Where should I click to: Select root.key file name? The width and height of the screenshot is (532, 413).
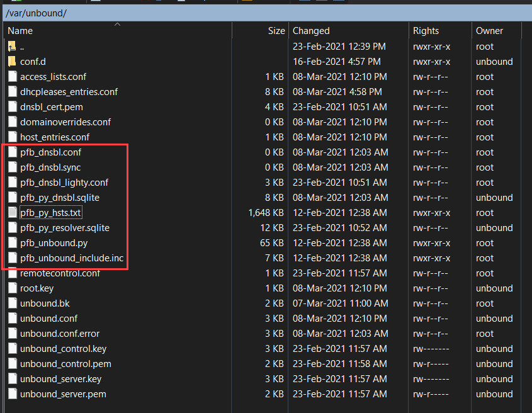tap(37, 288)
